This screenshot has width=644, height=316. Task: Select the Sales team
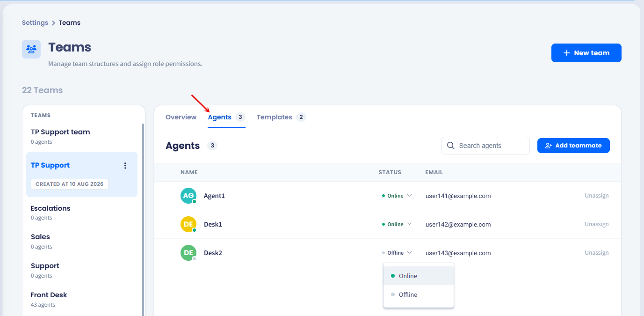click(x=82, y=241)
